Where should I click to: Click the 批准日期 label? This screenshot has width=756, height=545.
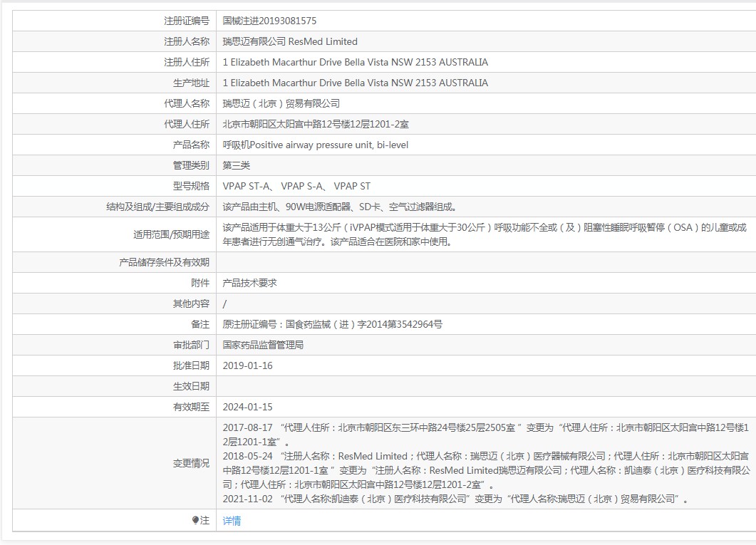click(192, 366)
